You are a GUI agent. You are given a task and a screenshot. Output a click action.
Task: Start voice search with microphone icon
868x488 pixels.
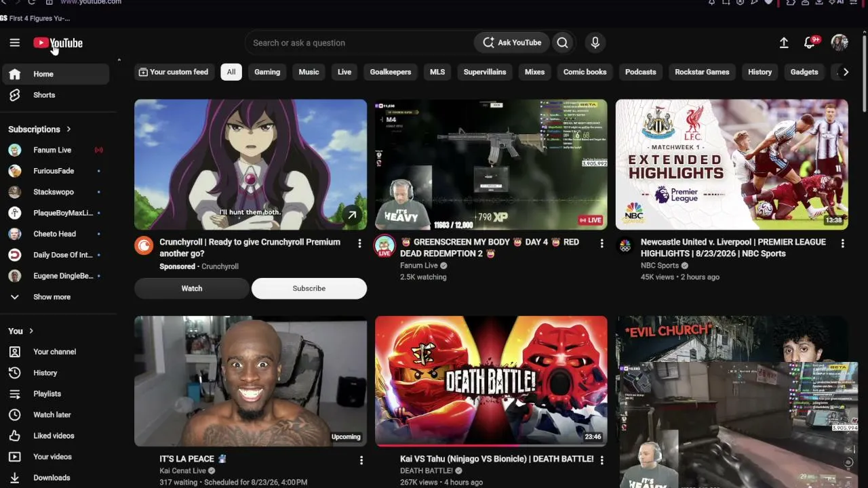coord(595,43)
